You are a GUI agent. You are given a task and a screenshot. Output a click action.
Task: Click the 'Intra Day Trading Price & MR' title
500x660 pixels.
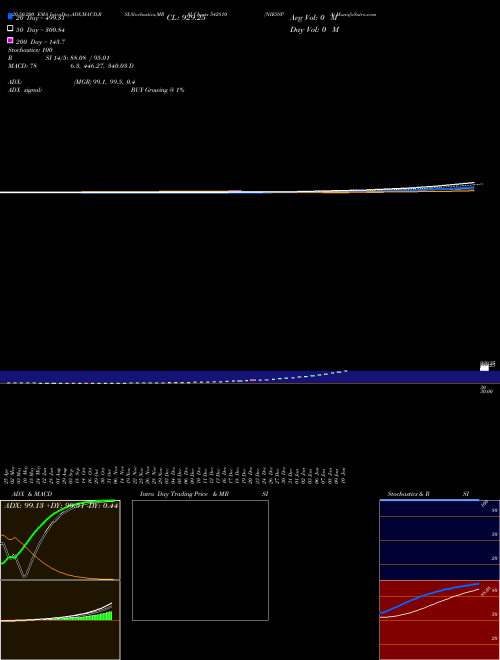(x=184, y=494)
